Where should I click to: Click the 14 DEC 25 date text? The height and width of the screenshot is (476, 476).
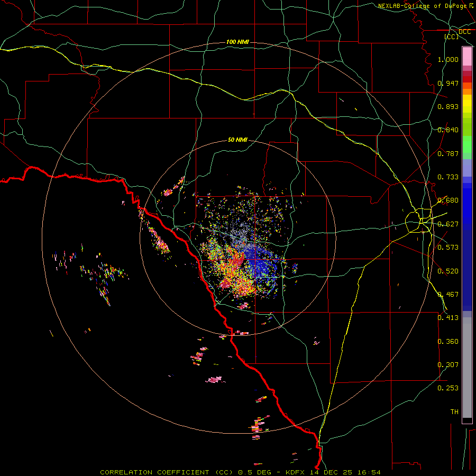click(x=331, y=472)
